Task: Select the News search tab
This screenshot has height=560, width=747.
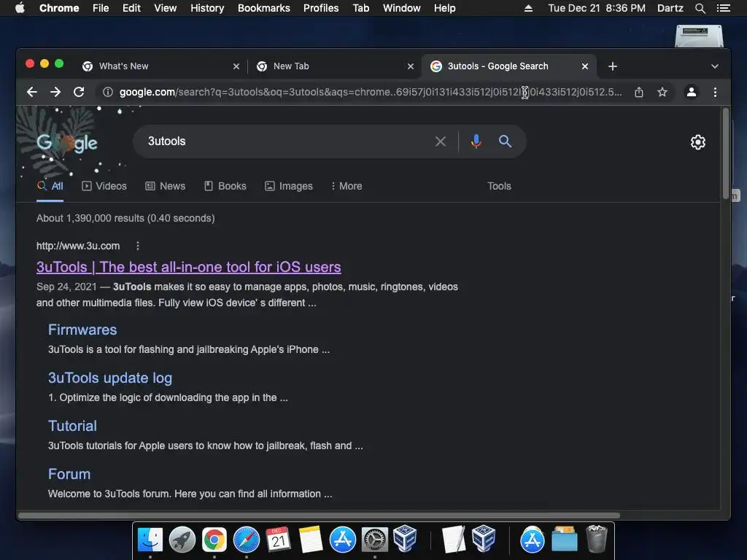Action: pyautogui.click(x=166, y=186)
